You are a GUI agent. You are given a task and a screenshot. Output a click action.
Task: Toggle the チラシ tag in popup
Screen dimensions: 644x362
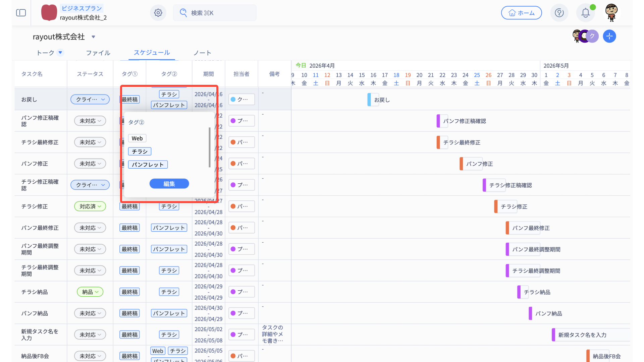click(x=140, y=152)
